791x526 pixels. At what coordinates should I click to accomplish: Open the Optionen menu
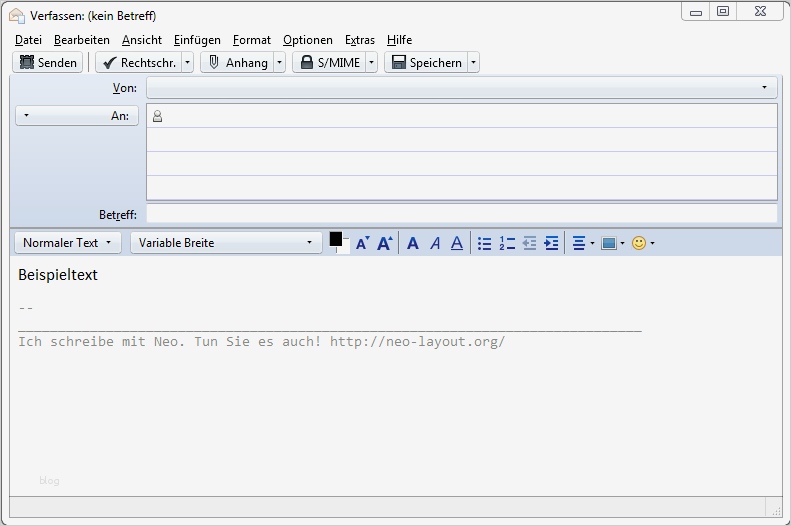tap(308, 40)
